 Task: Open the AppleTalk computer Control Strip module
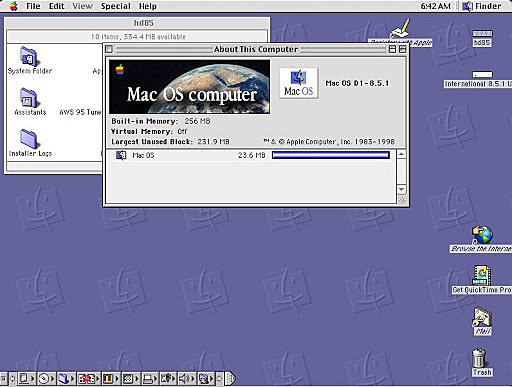(x=27, y=378)
